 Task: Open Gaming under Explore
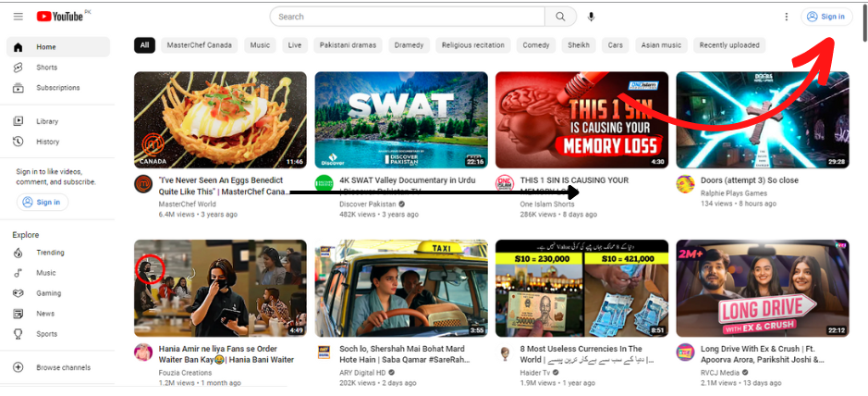(58, 293)
